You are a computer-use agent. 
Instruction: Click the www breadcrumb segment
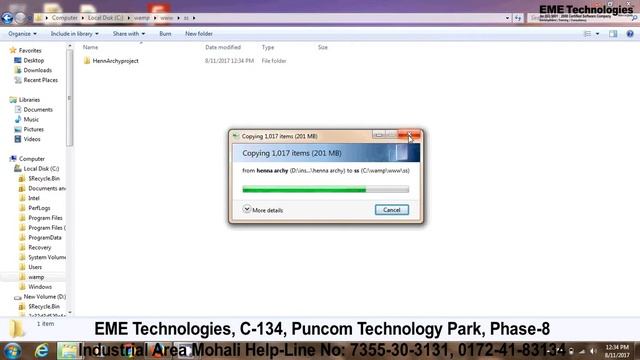pyautogui.click(x=167, y=18)
